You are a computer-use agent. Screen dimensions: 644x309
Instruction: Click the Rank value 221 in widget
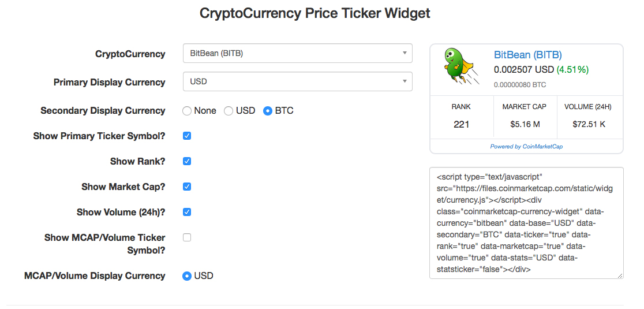tap(461, 124)
